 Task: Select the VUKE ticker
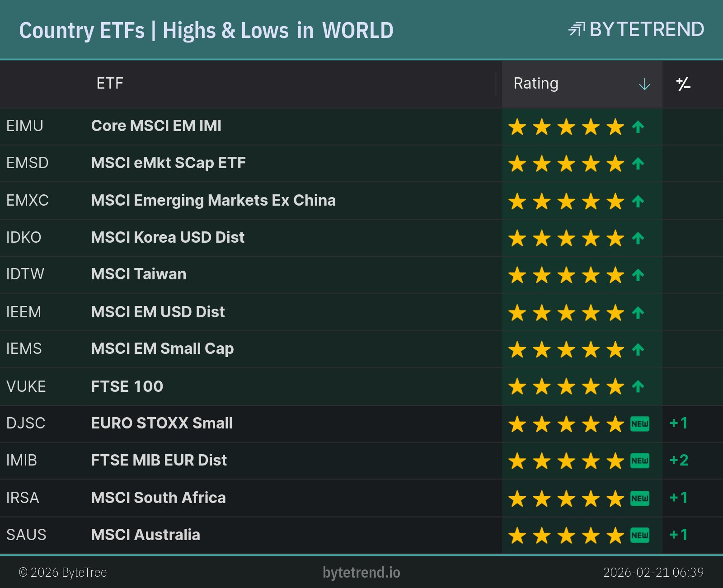pyautogui.click(x=26, y=386)
